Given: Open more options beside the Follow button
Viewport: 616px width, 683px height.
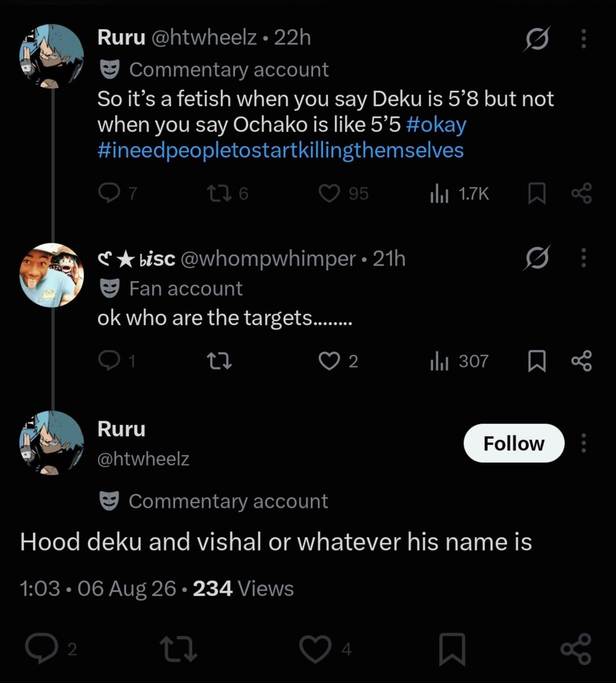Looking at the screenshot, I should (584, 443).
